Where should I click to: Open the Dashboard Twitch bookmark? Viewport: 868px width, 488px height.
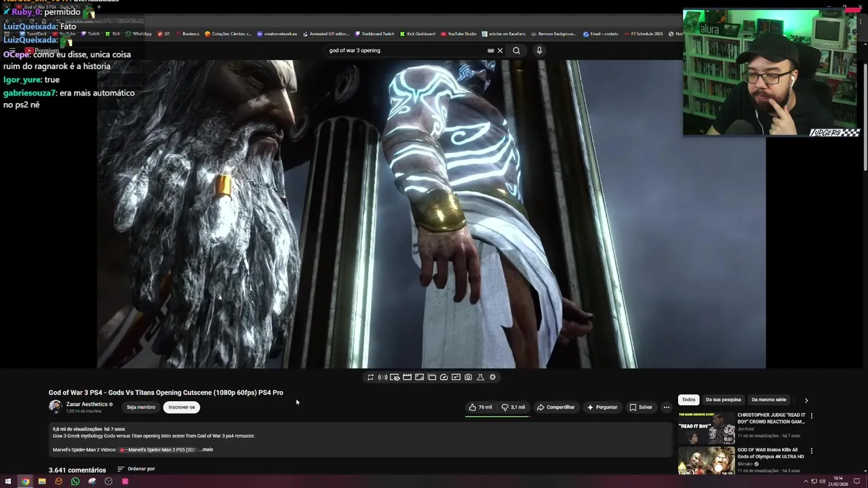[x=374, y=34]
